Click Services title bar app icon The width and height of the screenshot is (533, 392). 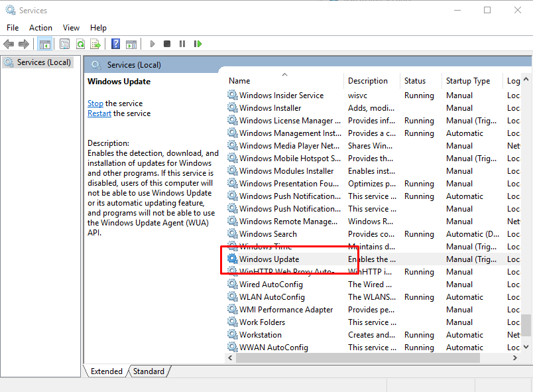pos(11,10)
